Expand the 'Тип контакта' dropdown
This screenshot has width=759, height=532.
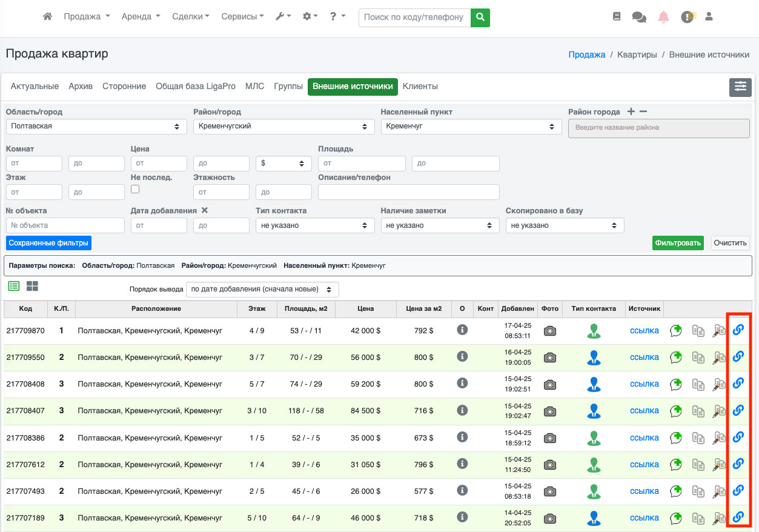315,225
